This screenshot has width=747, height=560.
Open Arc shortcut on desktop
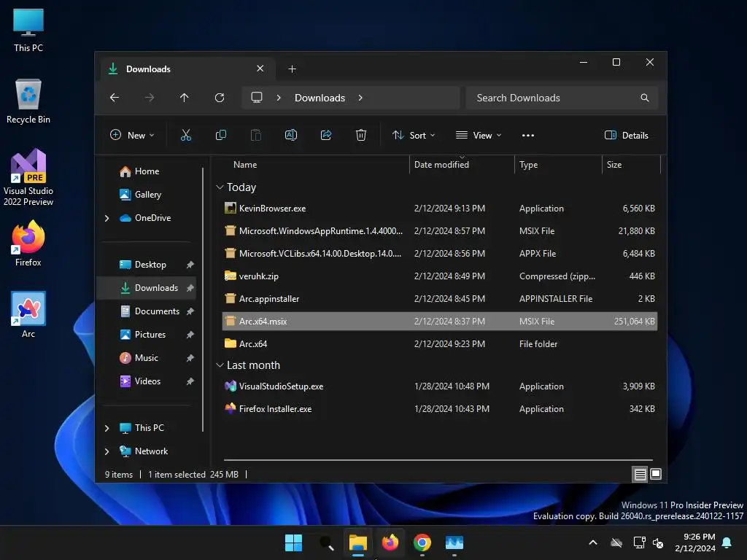[x=28, y=315]
